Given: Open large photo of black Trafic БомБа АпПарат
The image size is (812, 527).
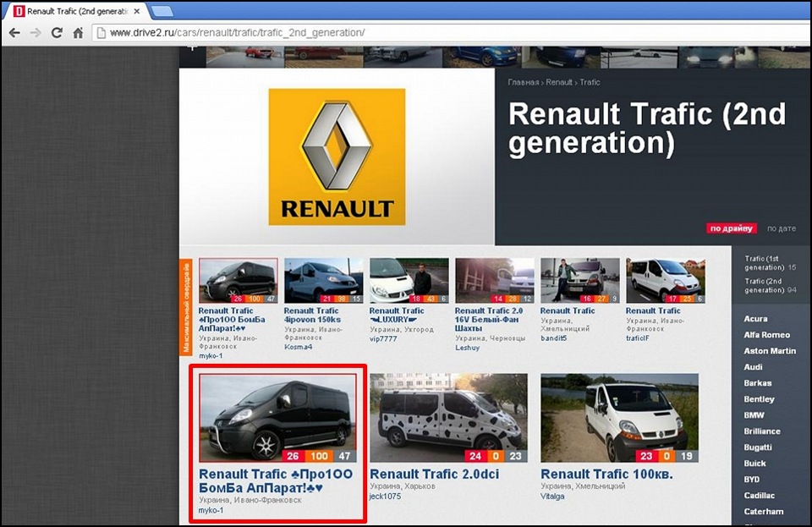Looking at the screenshot, I should click(278, 418).
